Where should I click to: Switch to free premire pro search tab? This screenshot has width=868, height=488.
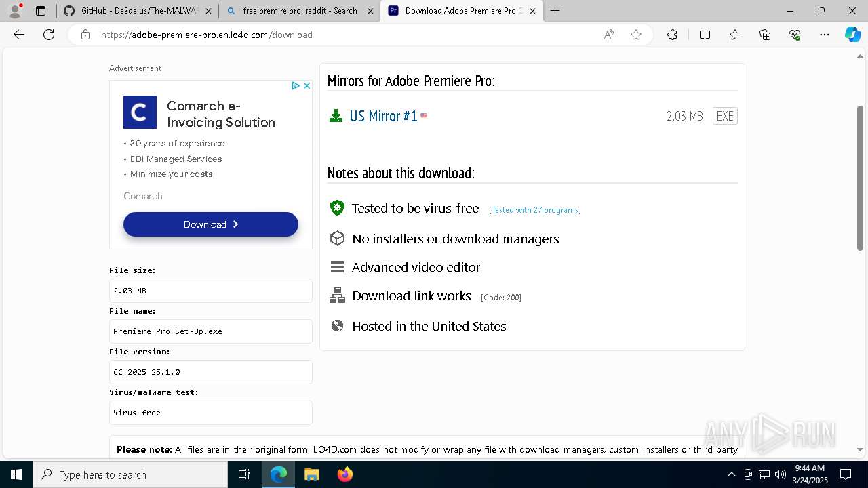click(300, 11)
